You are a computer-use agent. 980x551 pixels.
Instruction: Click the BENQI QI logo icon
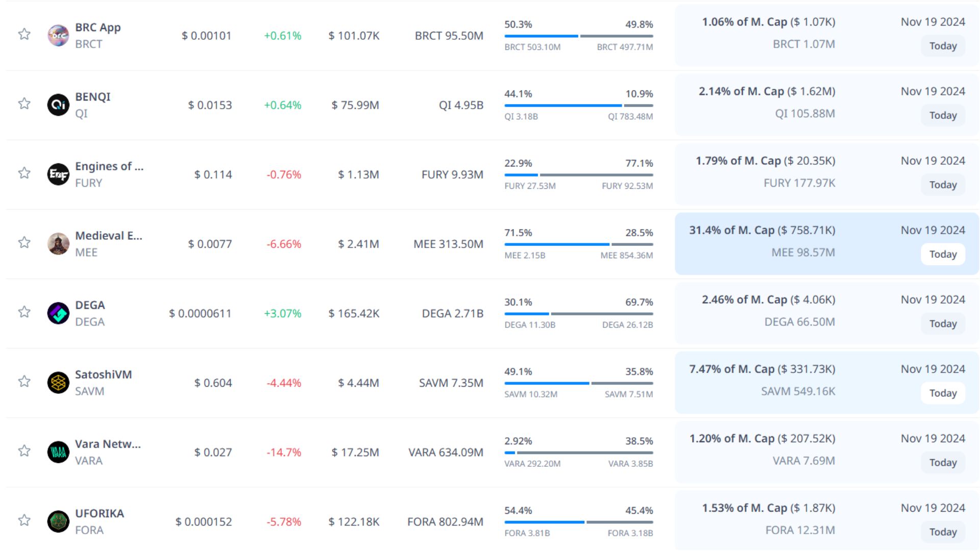click(58, 105)
